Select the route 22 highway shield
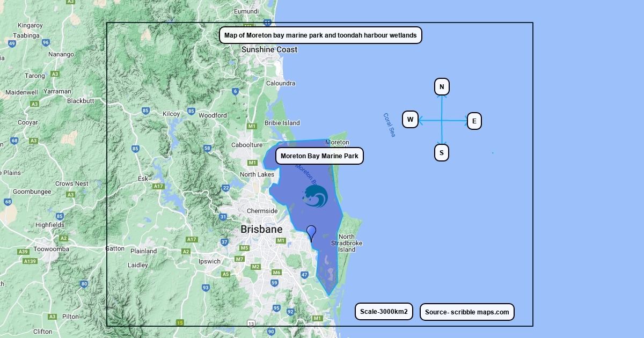Image resolution: width=644 pixels, height=338 pixels. tap(226, 188)
